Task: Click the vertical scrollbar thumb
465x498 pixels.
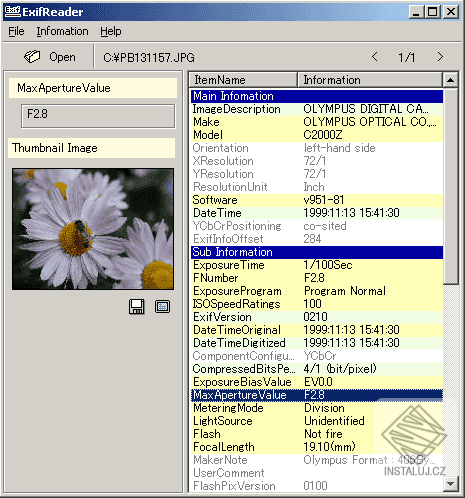Action: click(450, 186)
